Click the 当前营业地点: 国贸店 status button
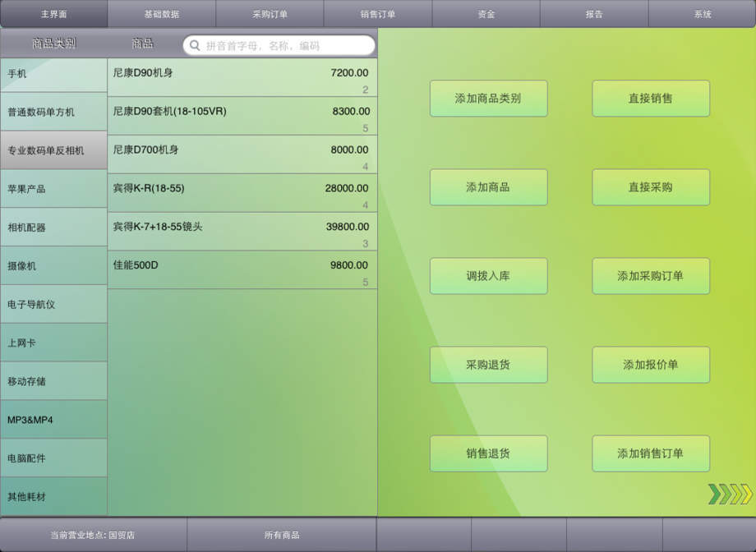The height and width of the screenshot is (552, 756). click(x=93, y=535)
